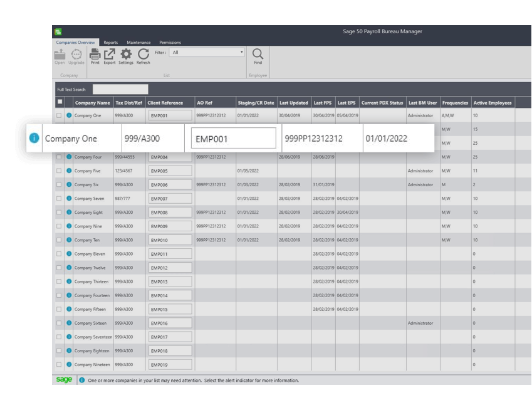Click the EMP008 client reference field
Viewport: 532px width, 410px height.
click(x=170, y=213)
